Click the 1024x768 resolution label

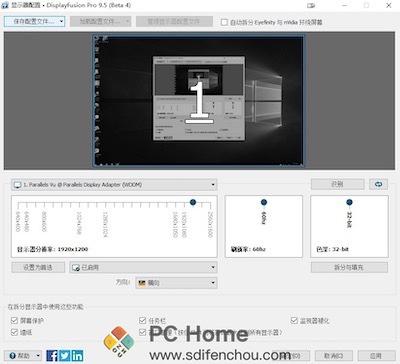pyautogui.click(x=79, y=223)
